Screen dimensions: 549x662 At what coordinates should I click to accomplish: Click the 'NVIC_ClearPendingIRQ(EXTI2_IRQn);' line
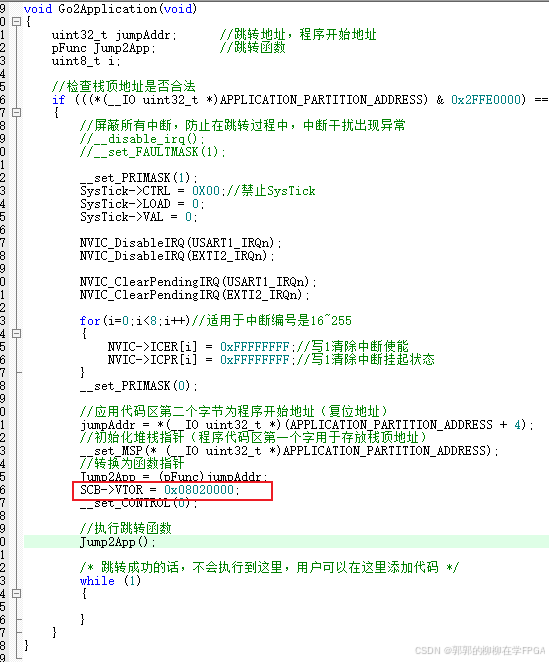pos(195,295)
